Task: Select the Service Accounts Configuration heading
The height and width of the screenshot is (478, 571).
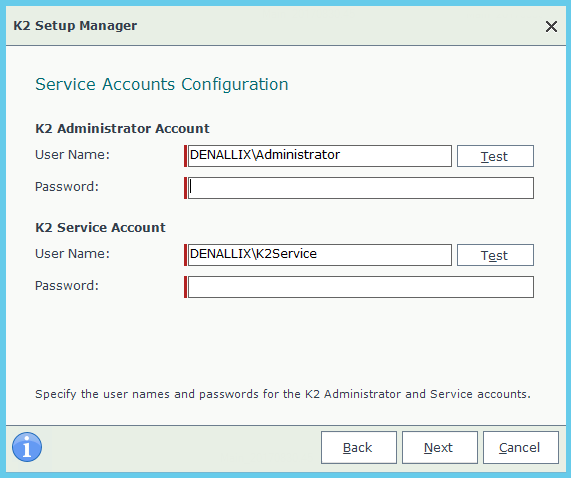Action: coord(162,84)
